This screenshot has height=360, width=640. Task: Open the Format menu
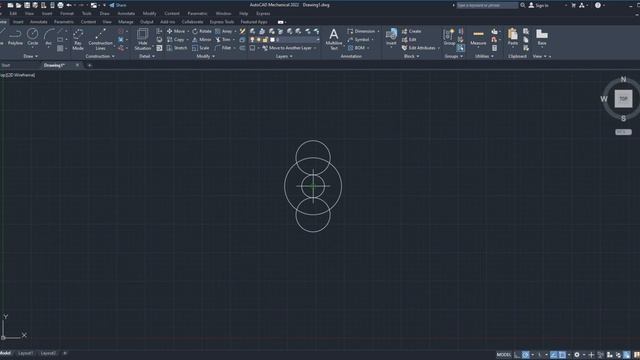[x=67, y=13]
